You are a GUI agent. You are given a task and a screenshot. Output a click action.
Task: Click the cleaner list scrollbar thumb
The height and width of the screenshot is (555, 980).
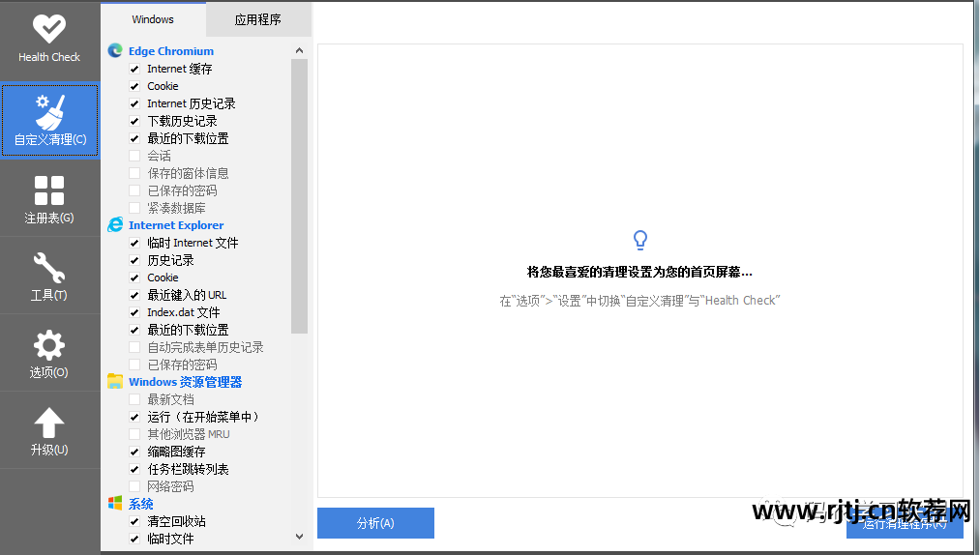pos(299,196)
